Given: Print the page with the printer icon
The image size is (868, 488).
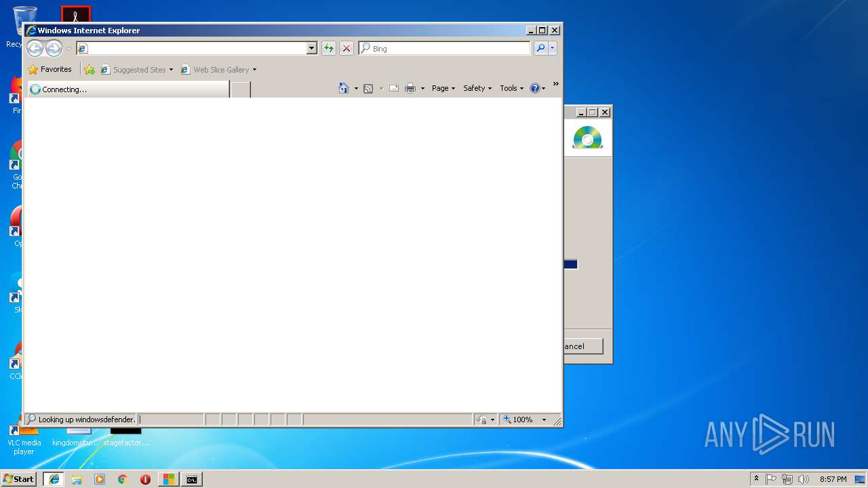Looking at the screenshot, I should pyautogui.click(x=410, y=88).
